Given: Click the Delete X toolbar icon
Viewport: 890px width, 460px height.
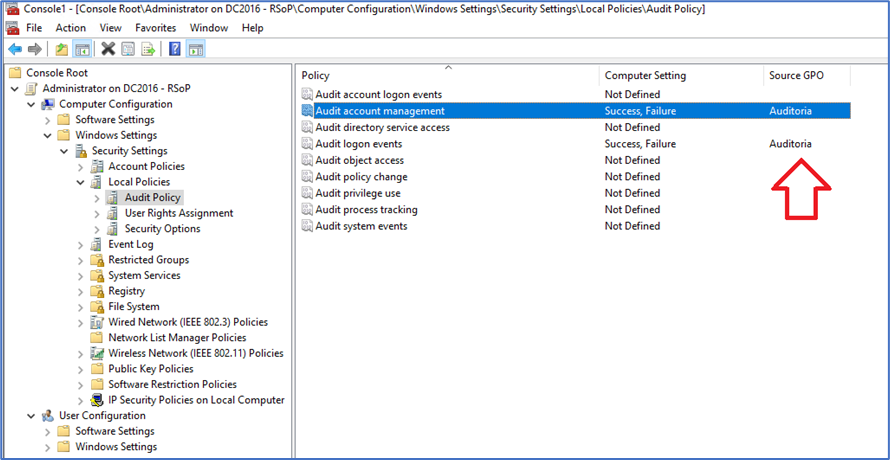Looking at the screenshot, I should (x=108, y=49).
